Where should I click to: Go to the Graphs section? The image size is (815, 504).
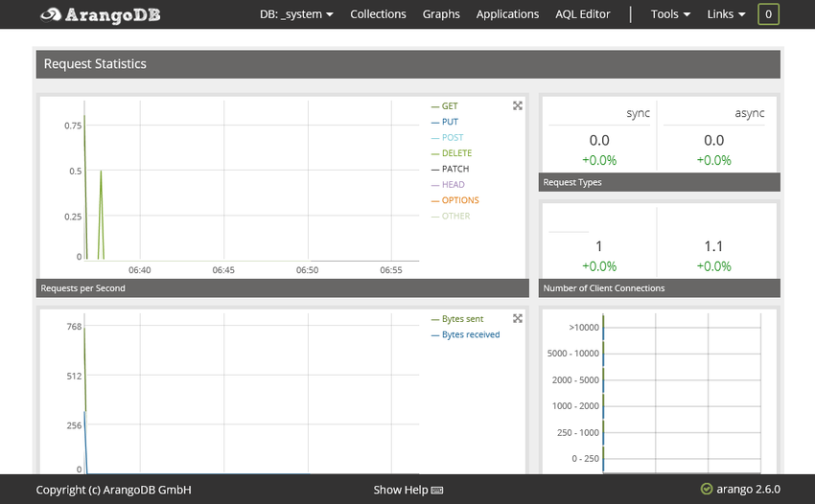pyautogui.click(x=441, y=14)
